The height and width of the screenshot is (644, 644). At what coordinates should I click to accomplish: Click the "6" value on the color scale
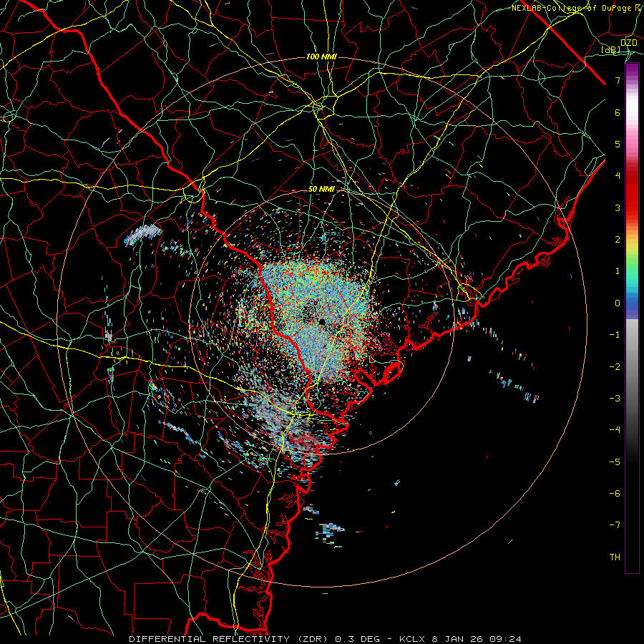point(618,112)
